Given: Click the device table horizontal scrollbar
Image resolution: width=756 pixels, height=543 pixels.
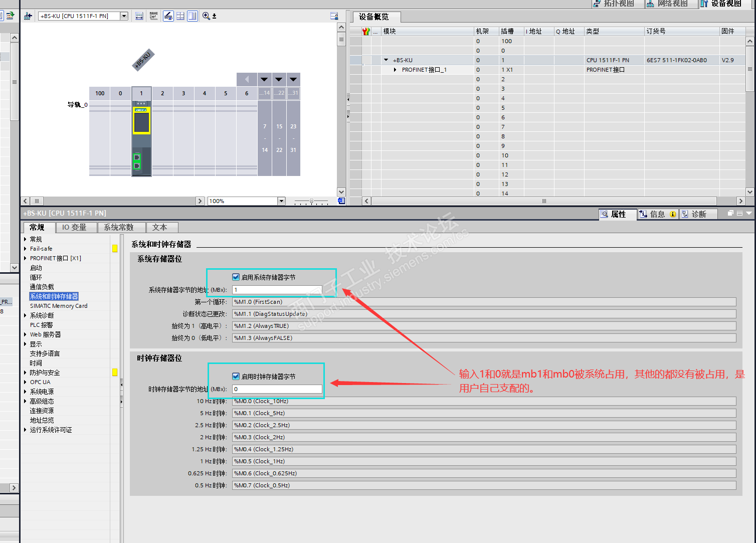Looking at the screenshot, I should [544, 201].
